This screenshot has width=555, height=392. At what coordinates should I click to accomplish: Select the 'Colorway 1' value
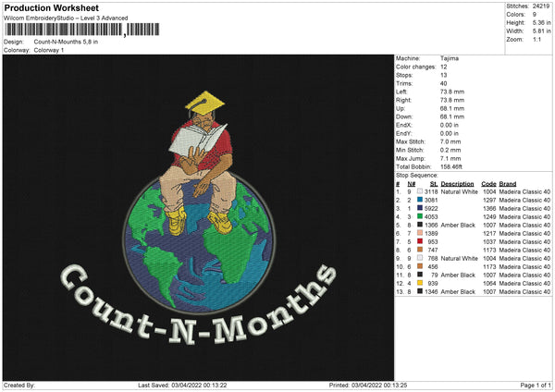point(49,50)
